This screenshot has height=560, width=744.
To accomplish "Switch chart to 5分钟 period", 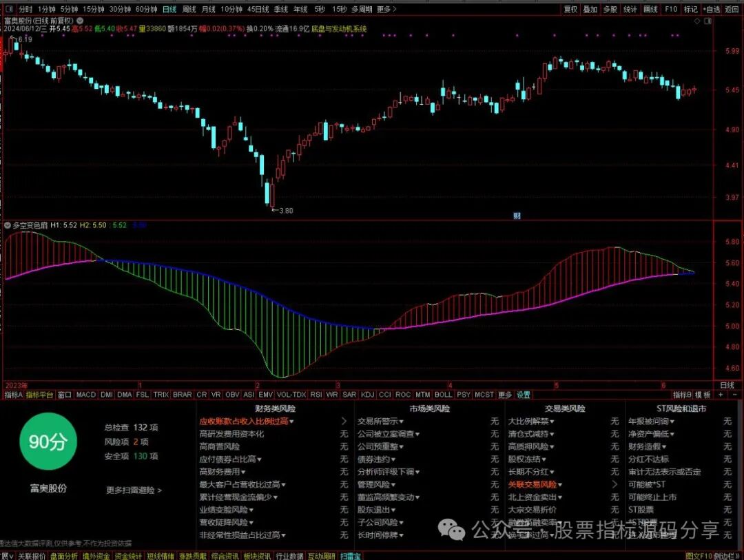I will [69, 9].
